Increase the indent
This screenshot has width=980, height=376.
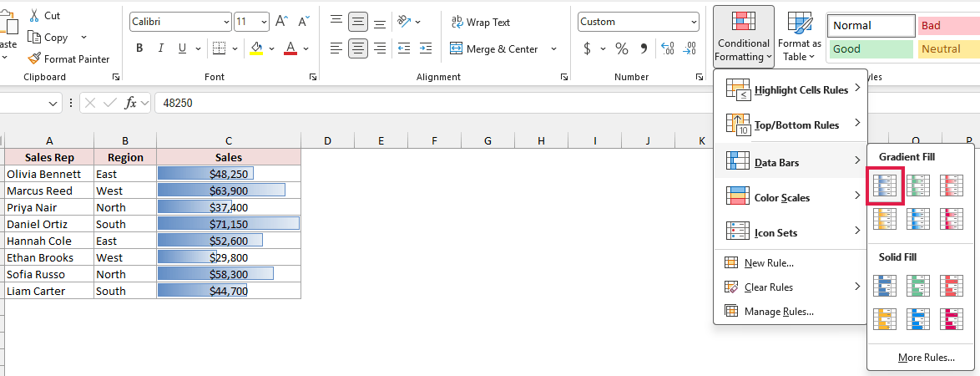(x=426, y=48)
